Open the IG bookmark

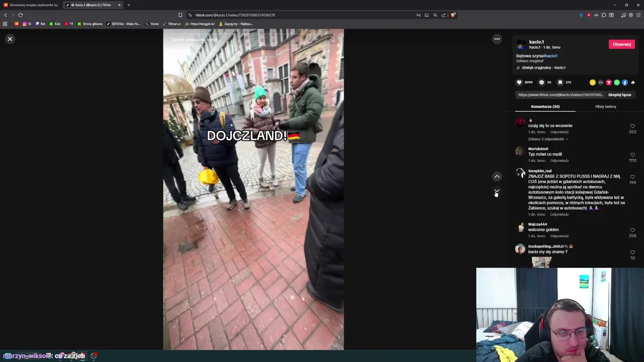pyautogui.click(x=27, y=24)
